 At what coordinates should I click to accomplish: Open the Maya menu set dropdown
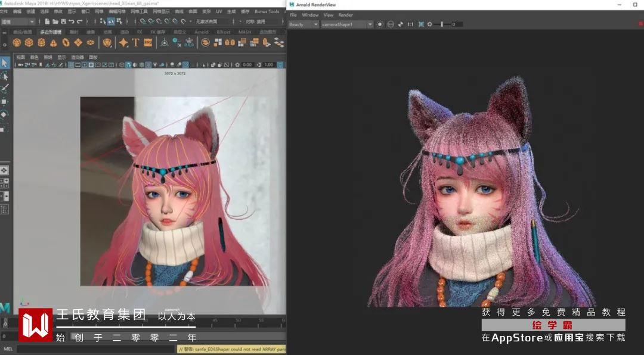click(x=18, y=21)
